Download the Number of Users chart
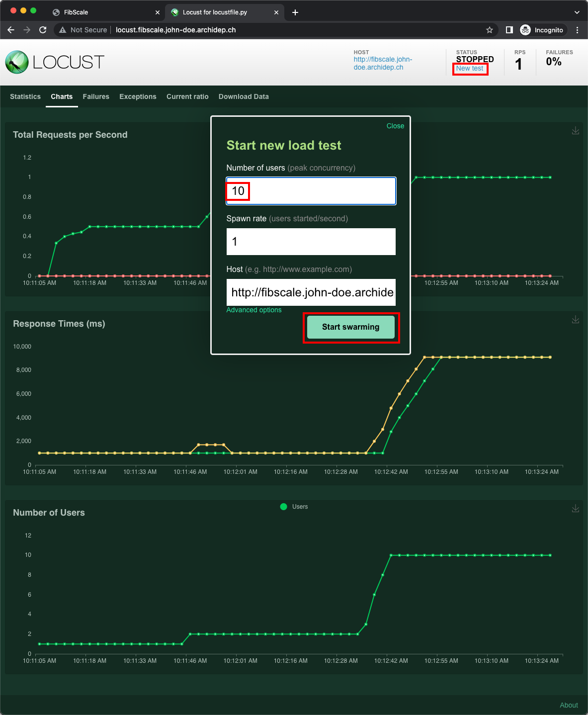Viewport: 588px width, 715px height. pyautogui.click(x=575, y=509)
